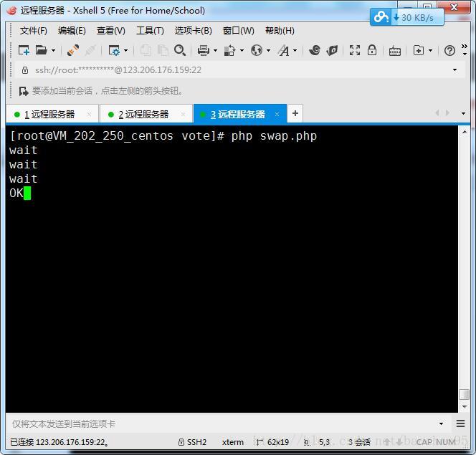This screenshot has width=476, height=455.
Task: Open the 选项卡(B) menu
Action: pyautogui.click(x=193, y=31)
